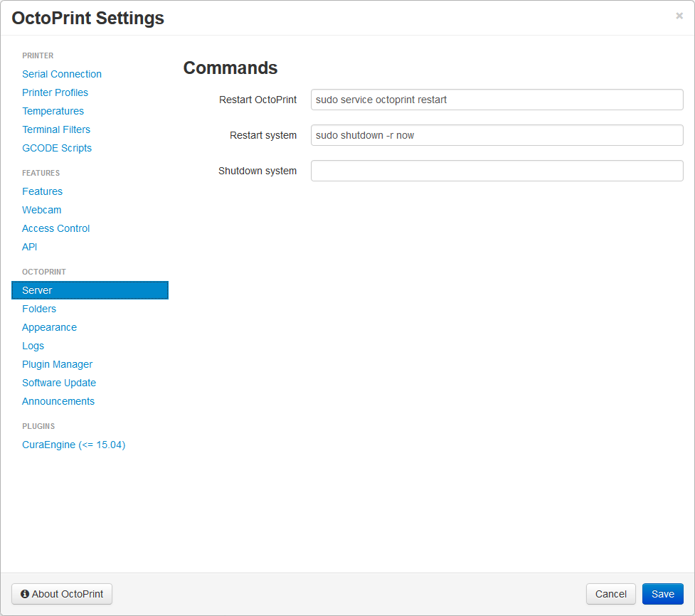Click the Restart system command field
The height and width of the screenshot is (616, 695).
coord(497,135)
